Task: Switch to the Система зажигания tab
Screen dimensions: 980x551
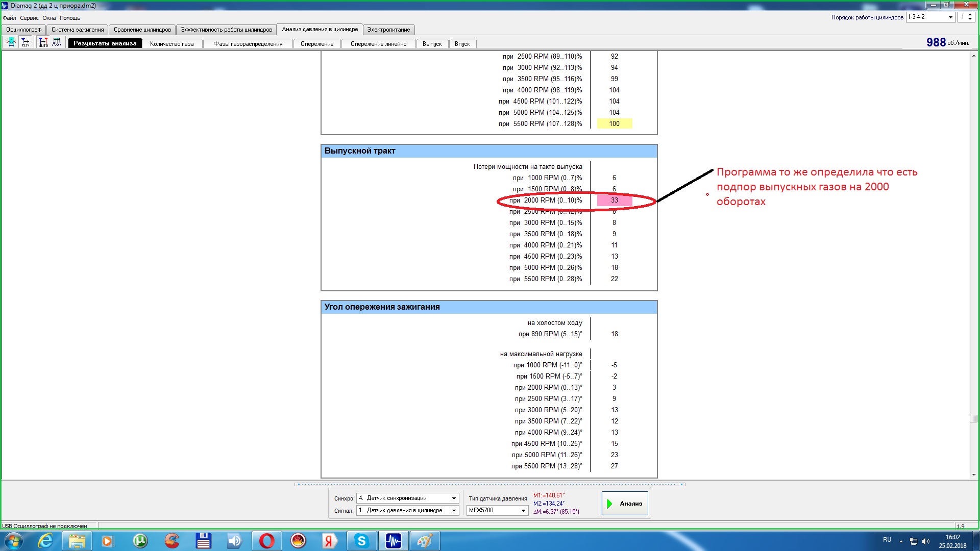Action: tap(78, 30)
